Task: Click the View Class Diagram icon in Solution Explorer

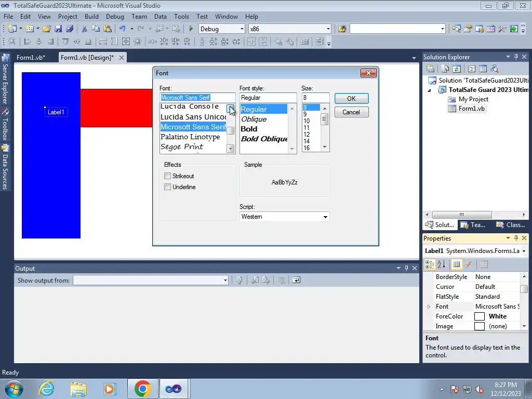Action: coord(495,69)
